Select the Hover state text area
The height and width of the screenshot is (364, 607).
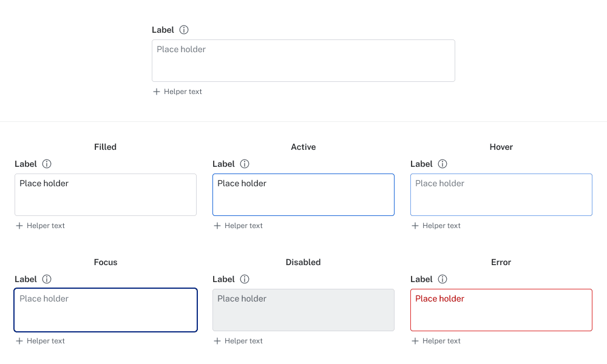click(x=501, y=195)
